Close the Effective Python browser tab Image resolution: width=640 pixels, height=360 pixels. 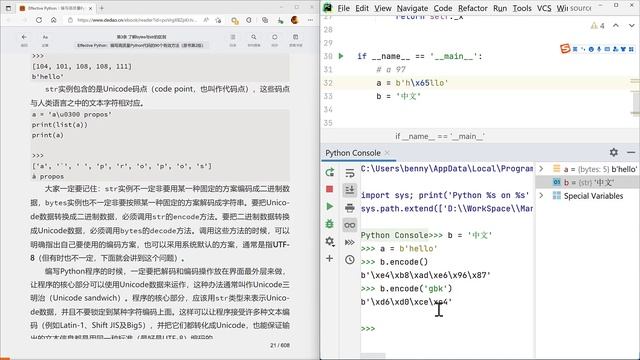[x=90, y=8]
